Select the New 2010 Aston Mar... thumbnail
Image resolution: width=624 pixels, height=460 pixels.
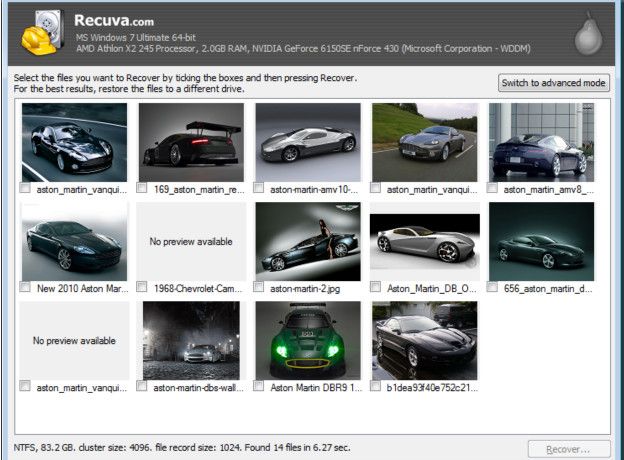point(74,242)
